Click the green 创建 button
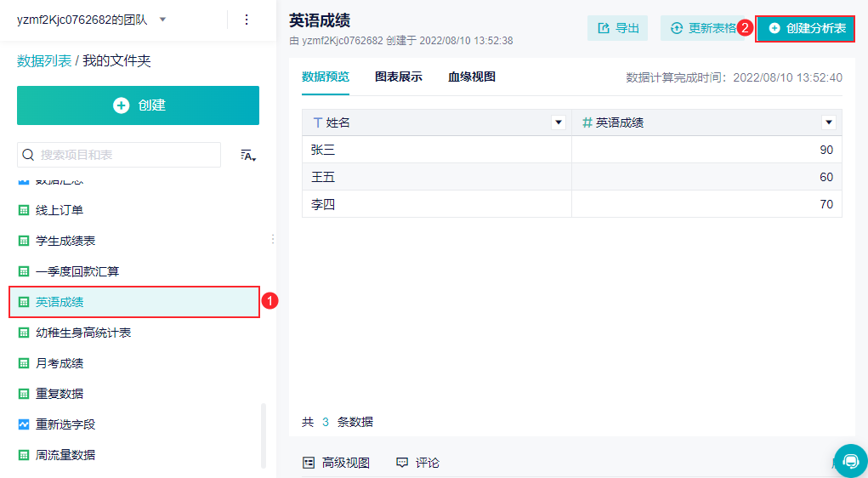Screen dimensions: 868x478 pyautogui.click(x=138, y=105)
